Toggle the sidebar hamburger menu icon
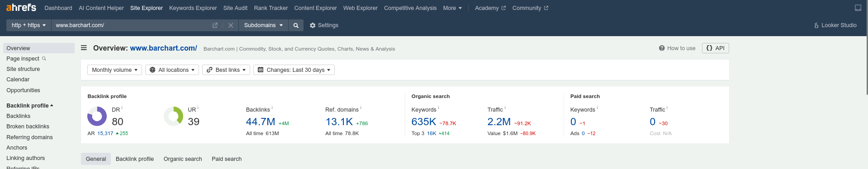868x169 pixels. (x=84, y=48)
